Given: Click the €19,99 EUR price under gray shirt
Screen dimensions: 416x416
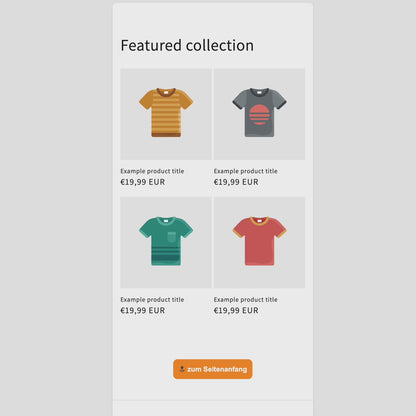Looking at the screenshot, I should tap(236, 182).
